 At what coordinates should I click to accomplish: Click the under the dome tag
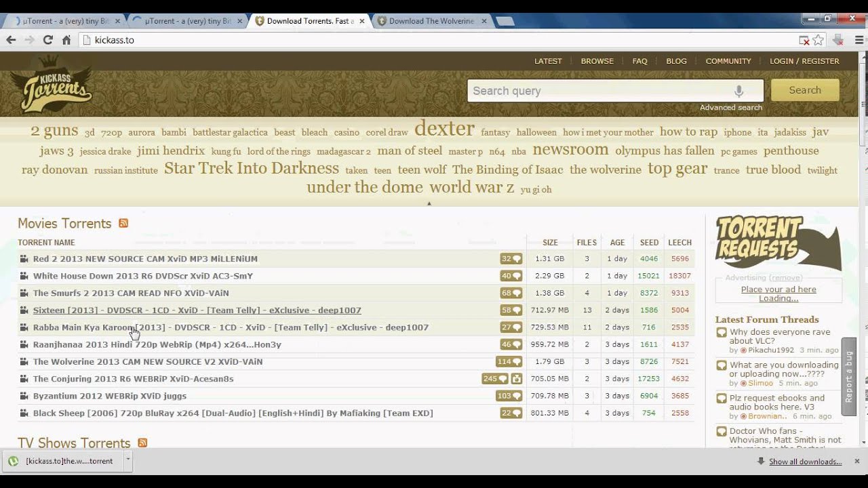[x=365, y=187]
